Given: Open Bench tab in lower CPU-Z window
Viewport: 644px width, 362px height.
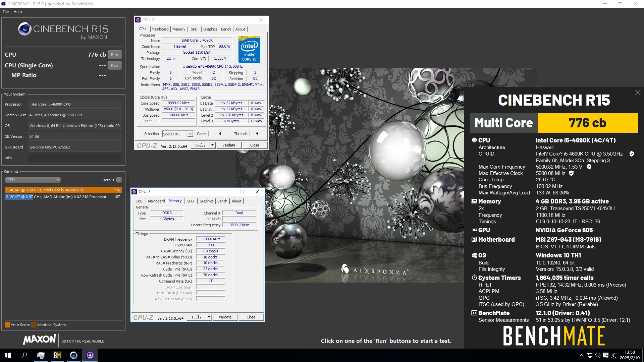Looking at the screenshot, I should pos(222,201).
